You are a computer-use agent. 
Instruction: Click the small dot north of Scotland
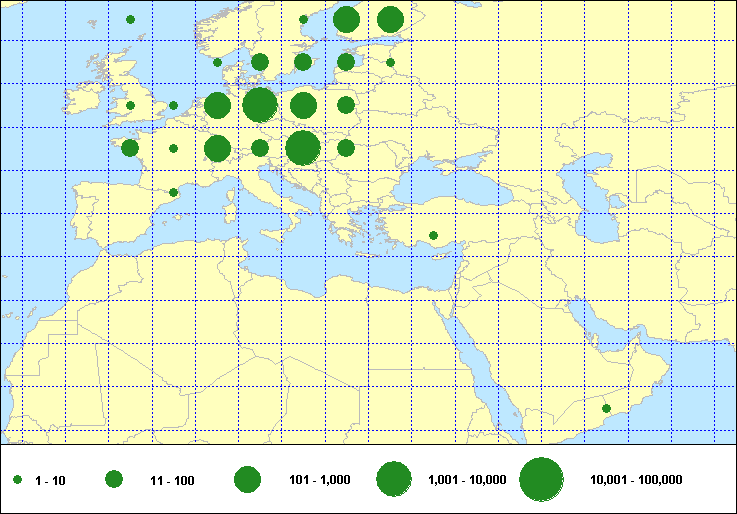(x=130, y=19)
